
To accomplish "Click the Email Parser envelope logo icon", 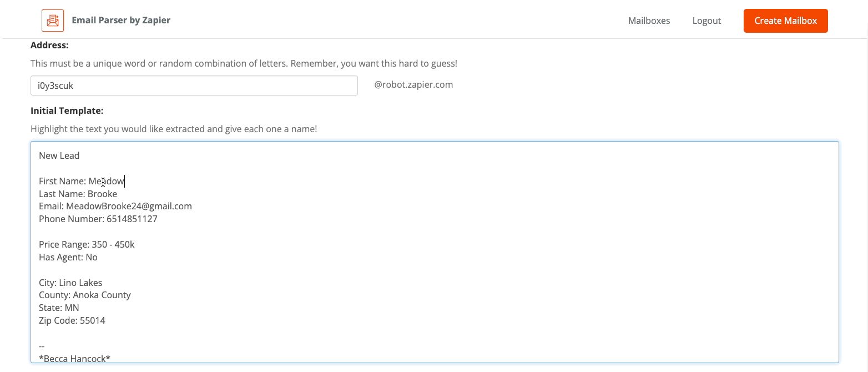I will [x=53, y=21].
